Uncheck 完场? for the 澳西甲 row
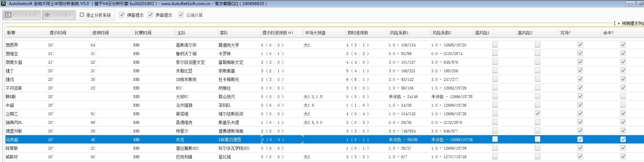 point(580,45)
